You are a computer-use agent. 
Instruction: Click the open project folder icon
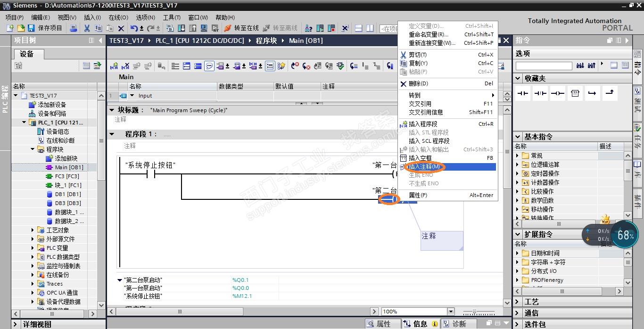[x=21, y=28]
